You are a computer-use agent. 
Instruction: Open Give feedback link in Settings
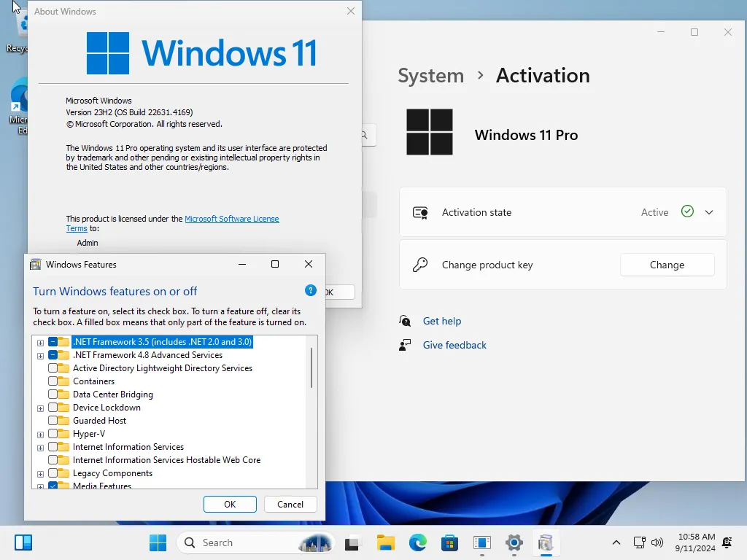point(454,345)
